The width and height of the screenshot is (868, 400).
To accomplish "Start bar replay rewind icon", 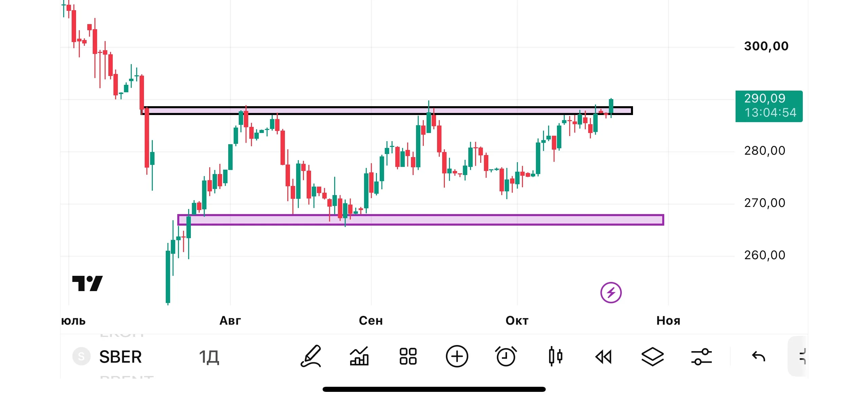I will 603,357.
